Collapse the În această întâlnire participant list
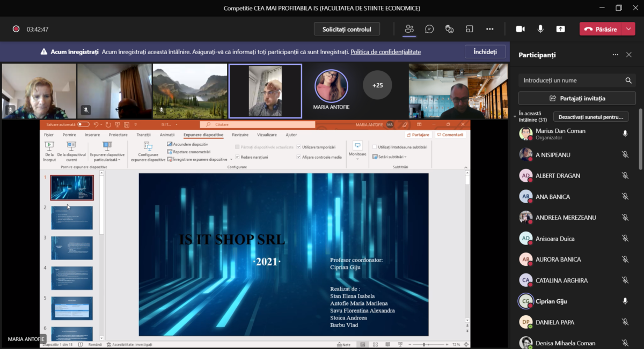Screen dimensions: 644x349 [515, 116]
